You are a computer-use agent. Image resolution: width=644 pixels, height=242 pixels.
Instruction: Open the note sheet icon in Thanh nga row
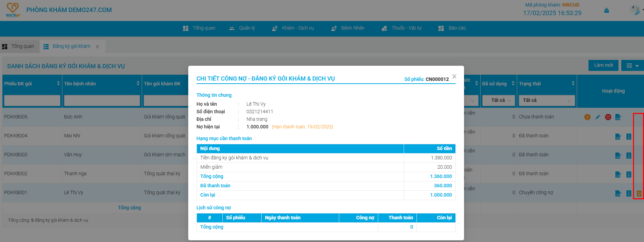pyautogui.click(x=618, y=175)
